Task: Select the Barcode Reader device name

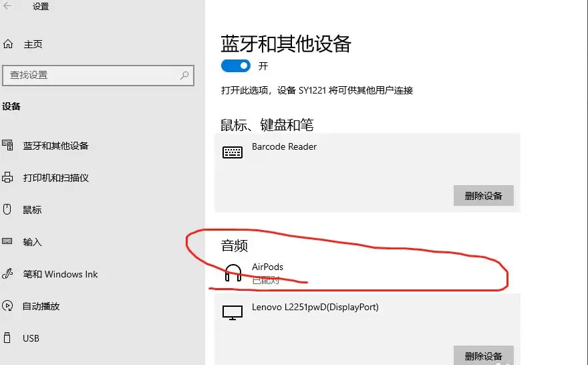Action: click(x=284, y=146)
